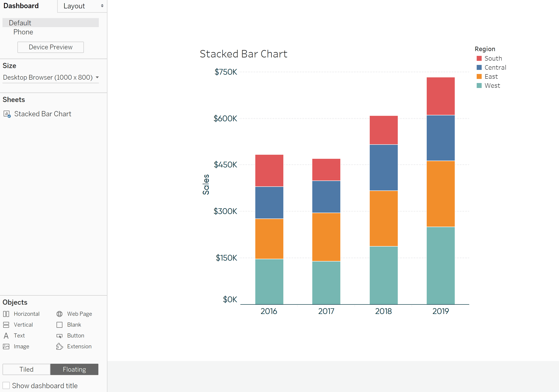Click the Vertical layout object icon
The image size is (559, 392).
[x=6, y=325]
